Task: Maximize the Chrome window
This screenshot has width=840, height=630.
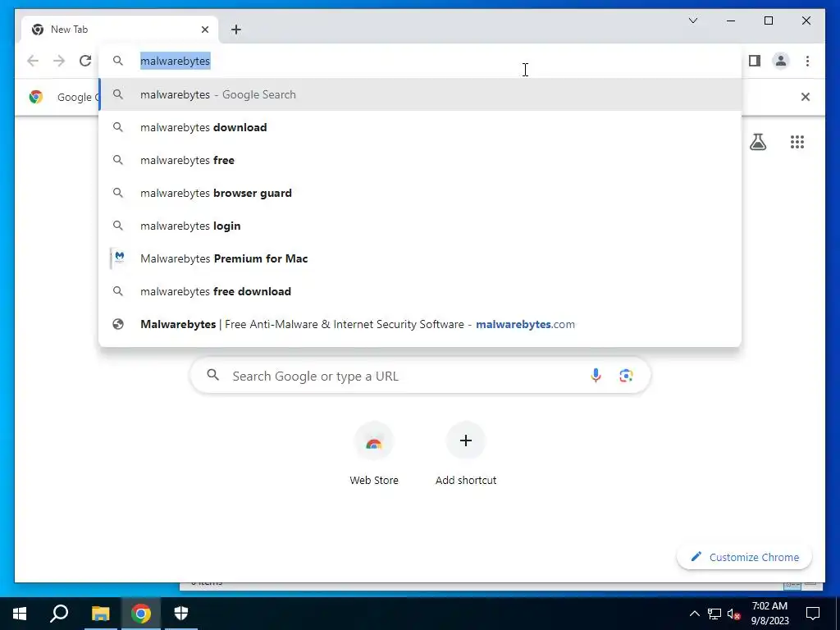Action: coord(768,21)
